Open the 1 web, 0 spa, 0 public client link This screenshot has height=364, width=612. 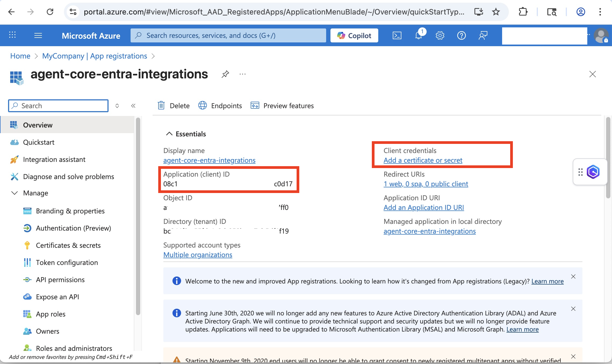click(426, 184)
